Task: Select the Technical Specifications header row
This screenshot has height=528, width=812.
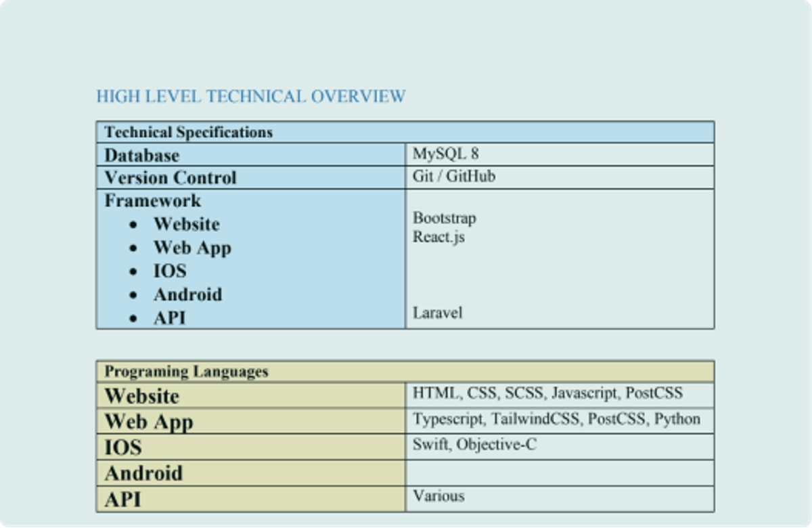Action: click(189, 132)
